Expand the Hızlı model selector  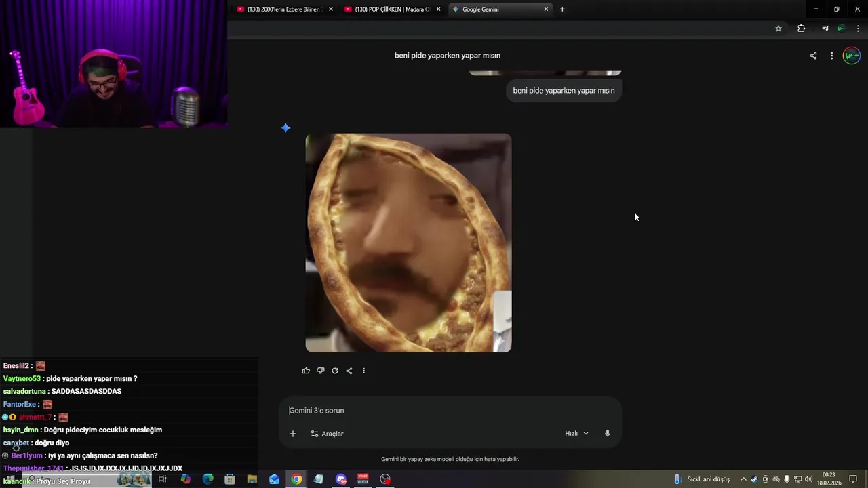(576, 434)
